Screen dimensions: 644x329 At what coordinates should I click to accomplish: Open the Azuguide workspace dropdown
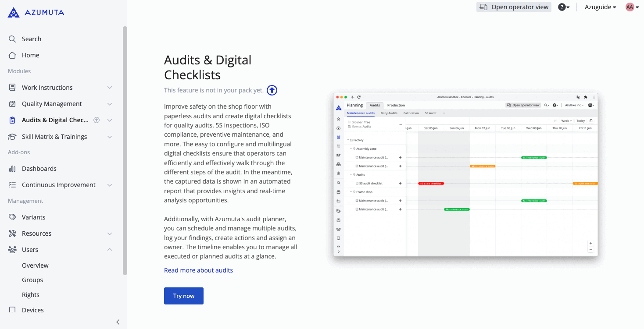(x=600, y=7)
